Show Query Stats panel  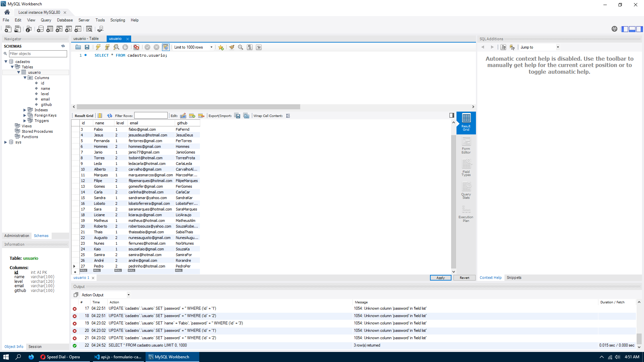[x=466, y=191]
